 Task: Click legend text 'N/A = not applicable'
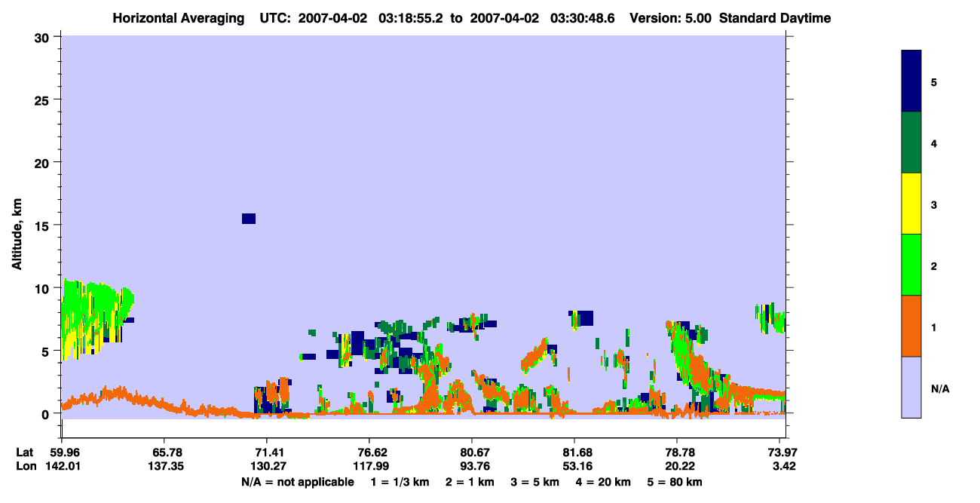click(x=297, y=482)
